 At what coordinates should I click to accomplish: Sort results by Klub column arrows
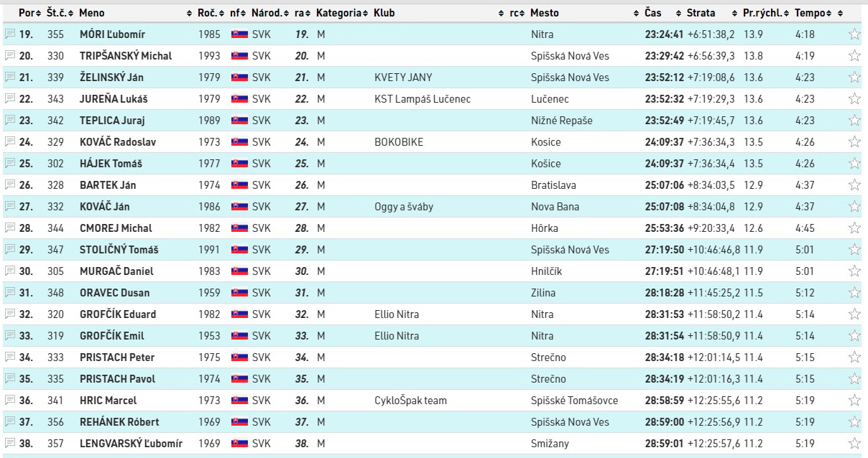click(501, 13)
